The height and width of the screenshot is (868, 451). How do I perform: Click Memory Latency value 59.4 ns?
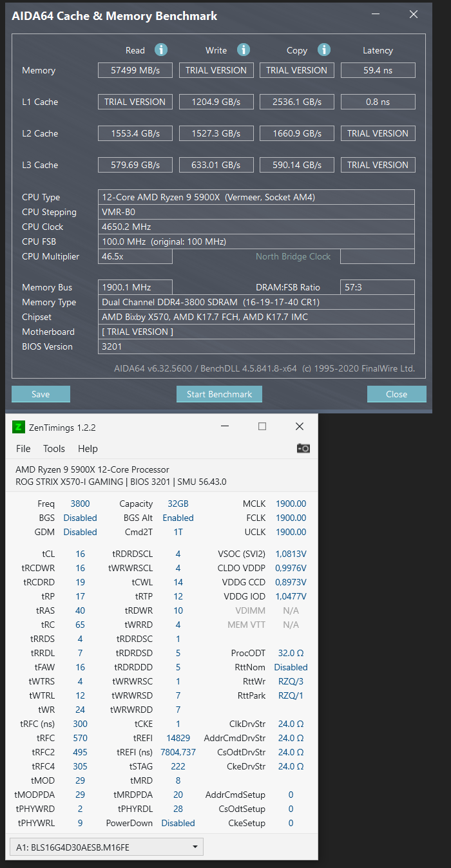(x=378, y=70)
